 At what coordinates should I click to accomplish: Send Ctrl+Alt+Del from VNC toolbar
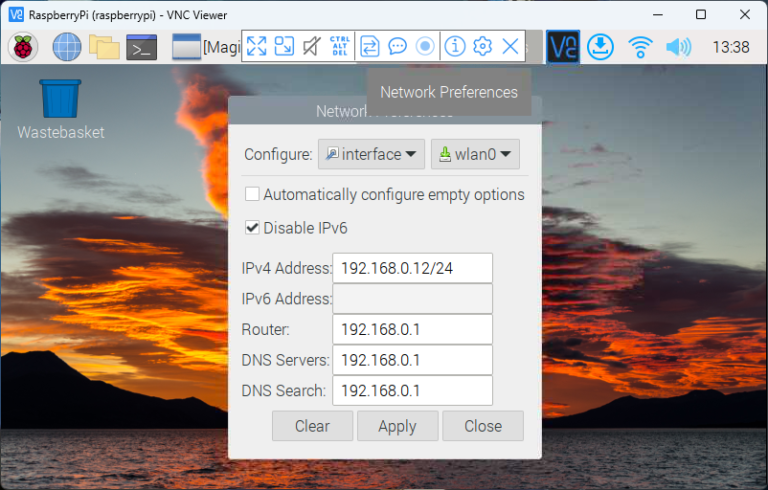tap(339, 46)
